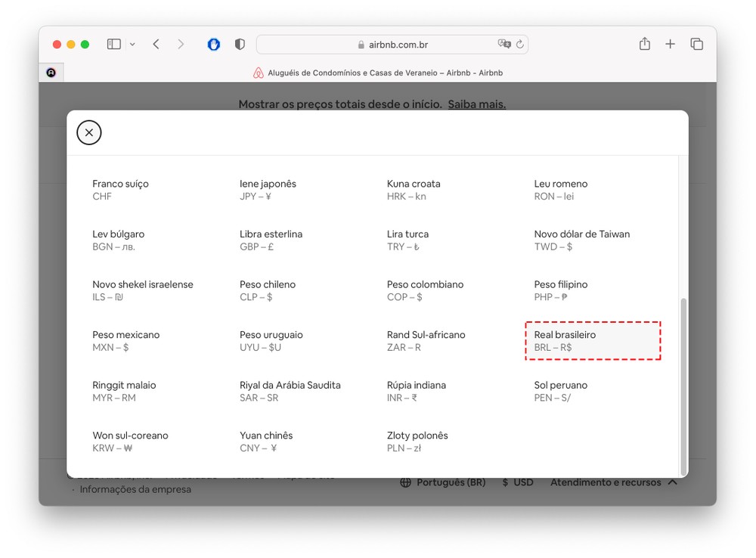
Task: Switch to the Airbnb page tab
Action: (378, 73)
